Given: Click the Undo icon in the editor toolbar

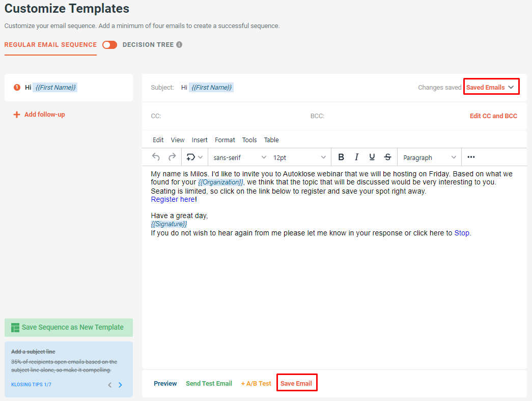Looking at the screenshot, I should tap(156, 157).
